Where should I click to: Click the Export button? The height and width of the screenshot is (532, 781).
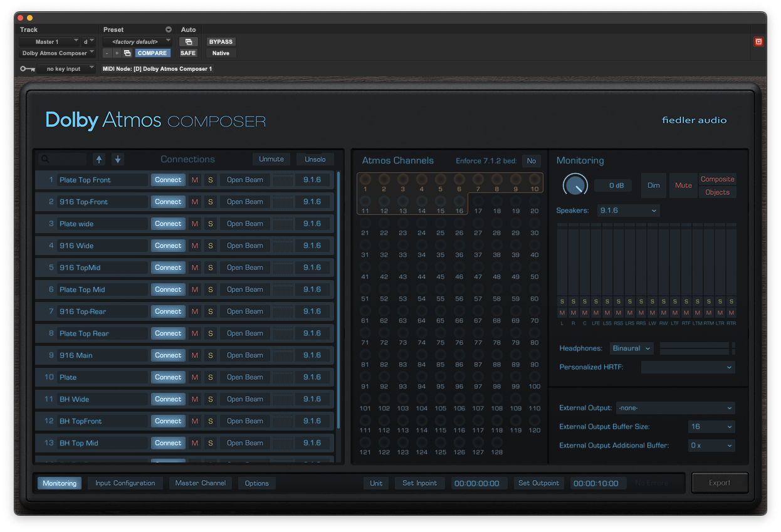pyautogui.click(x=720, y=483)
